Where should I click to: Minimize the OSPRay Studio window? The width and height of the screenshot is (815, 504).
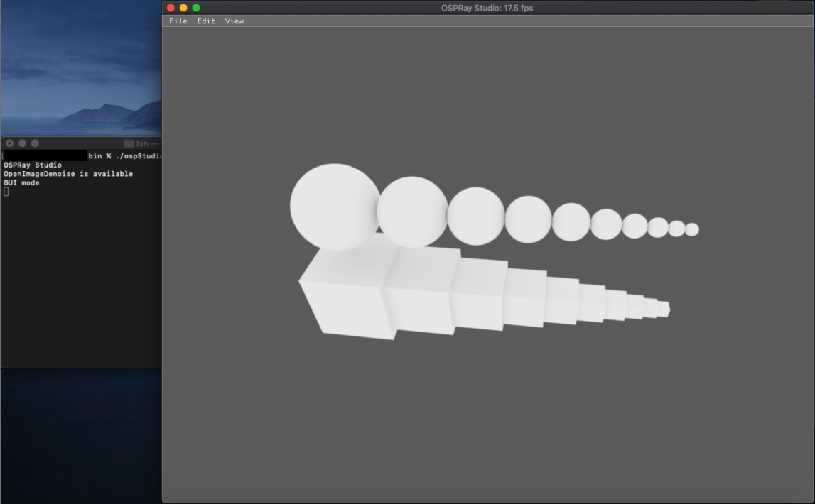[x=183, y=8]
